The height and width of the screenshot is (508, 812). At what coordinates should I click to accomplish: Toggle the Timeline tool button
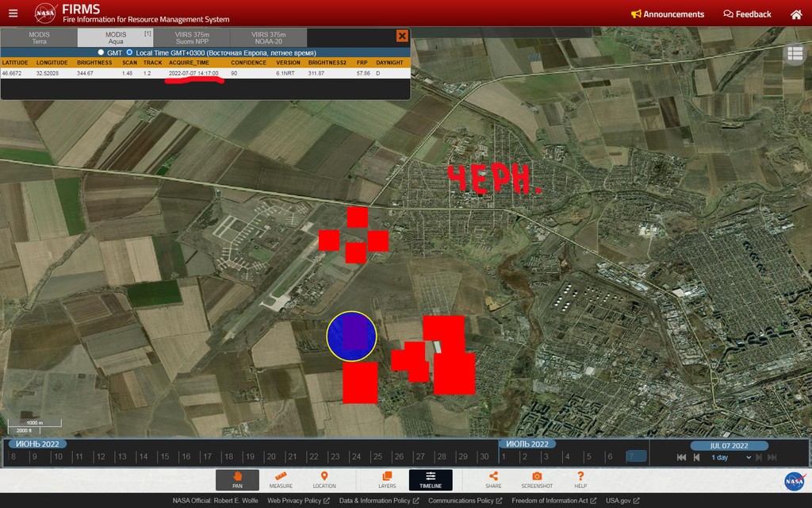pyautogui.click(x=431, y=479)
